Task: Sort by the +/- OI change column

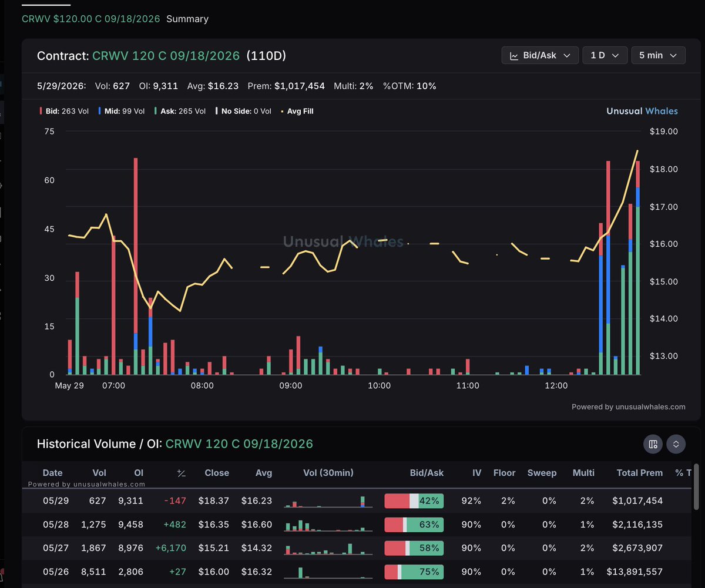Action: pos(182,473)
